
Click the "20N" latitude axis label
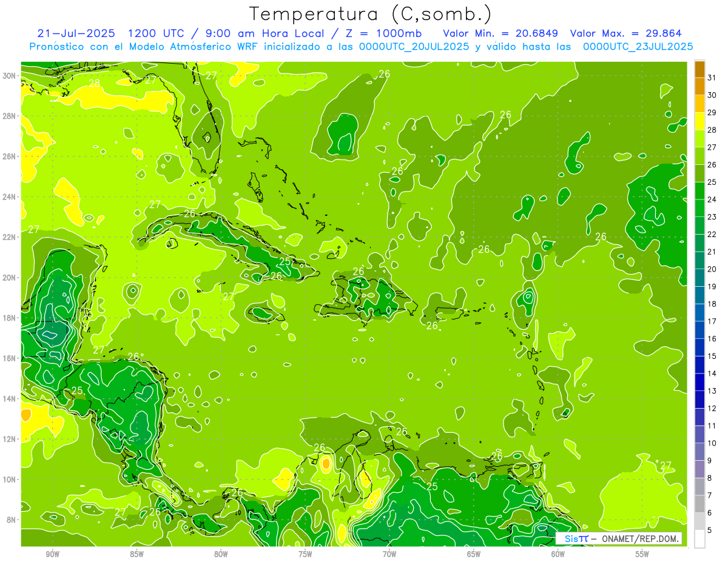10,278
